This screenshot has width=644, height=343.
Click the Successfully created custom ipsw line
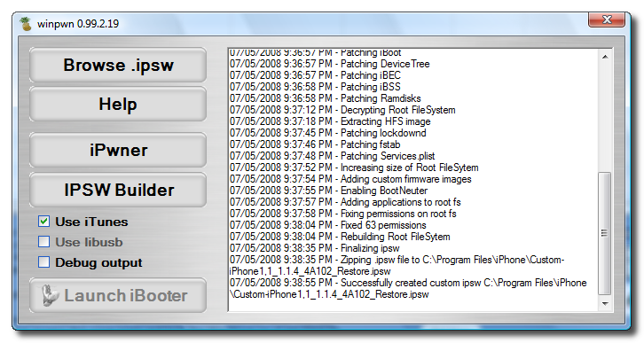click(408, 288)
